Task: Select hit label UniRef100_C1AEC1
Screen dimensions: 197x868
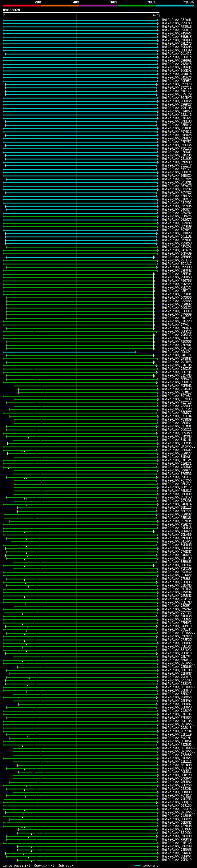Action: pyautogui.click(x=176, y=464)
